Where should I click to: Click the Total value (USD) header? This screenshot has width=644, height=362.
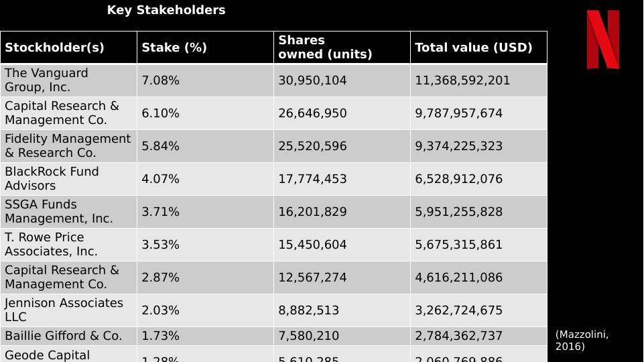point(473,48)
